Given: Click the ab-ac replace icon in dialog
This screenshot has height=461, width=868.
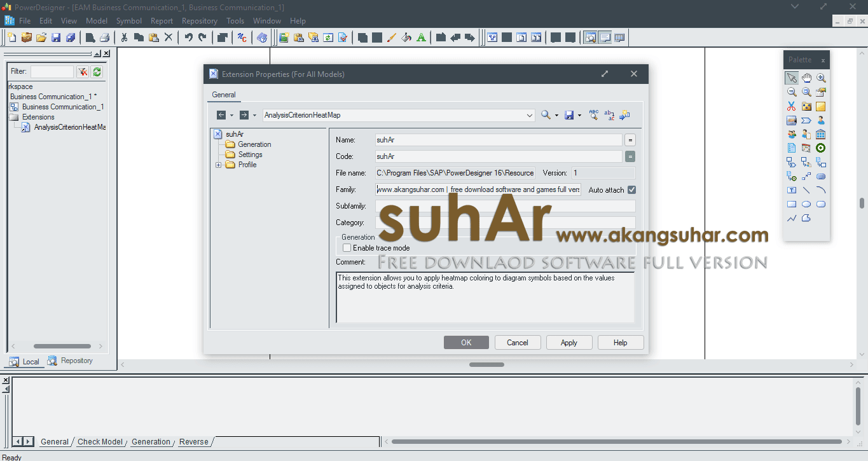Looking at the screenshot, I should pos(609,115).
